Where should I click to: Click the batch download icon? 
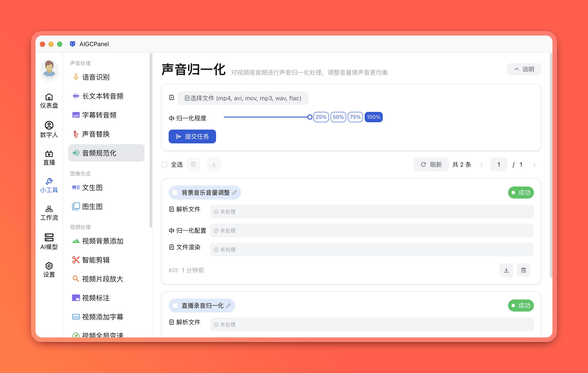coord(214,165)
